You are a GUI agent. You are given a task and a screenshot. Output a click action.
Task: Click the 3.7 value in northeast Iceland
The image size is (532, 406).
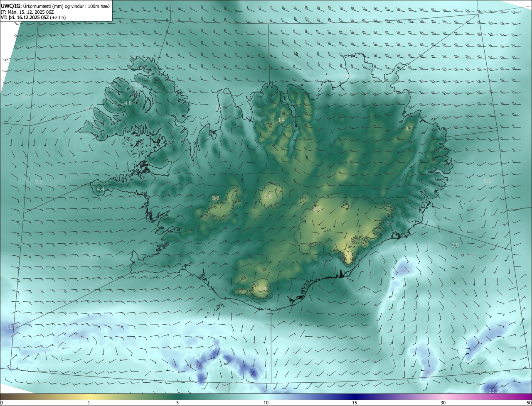tap(409, 128)
